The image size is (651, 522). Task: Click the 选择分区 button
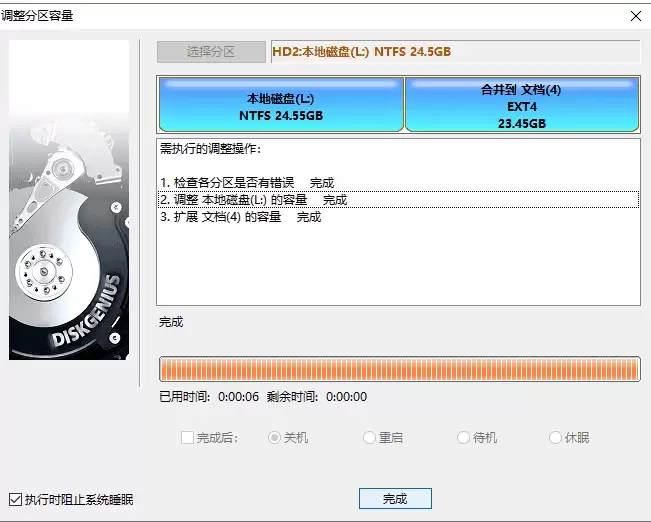[211, 52]
